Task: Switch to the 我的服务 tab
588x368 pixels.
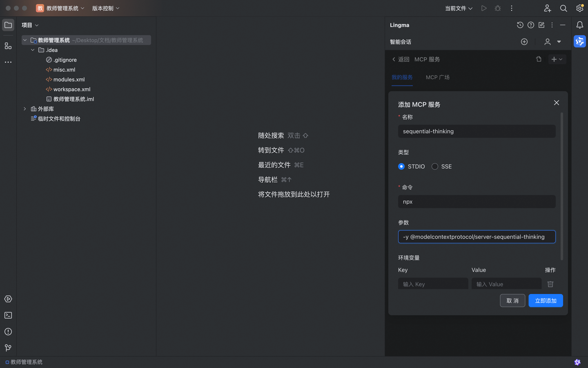Action: pos(402,77)
